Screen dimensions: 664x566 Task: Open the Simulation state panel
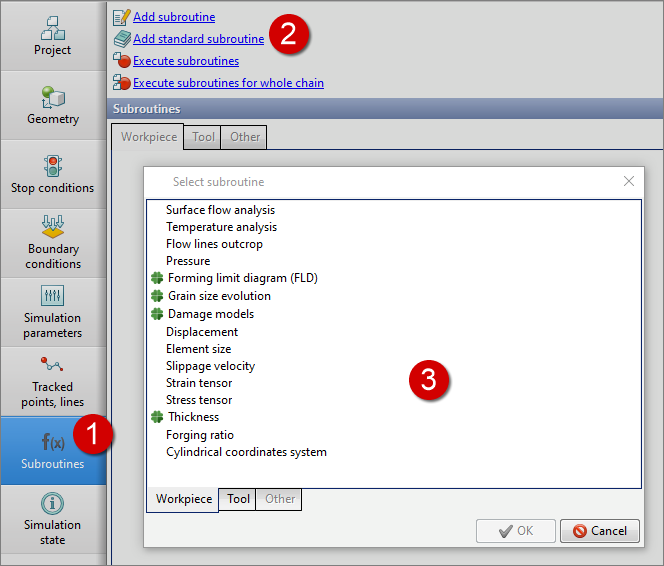click(52, 519)
